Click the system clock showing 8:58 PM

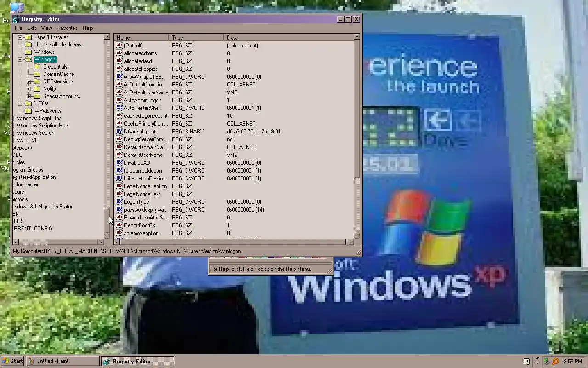(572, 362)
